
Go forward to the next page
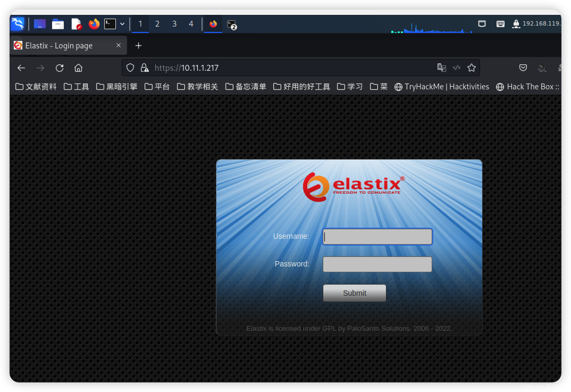(40, 68)
